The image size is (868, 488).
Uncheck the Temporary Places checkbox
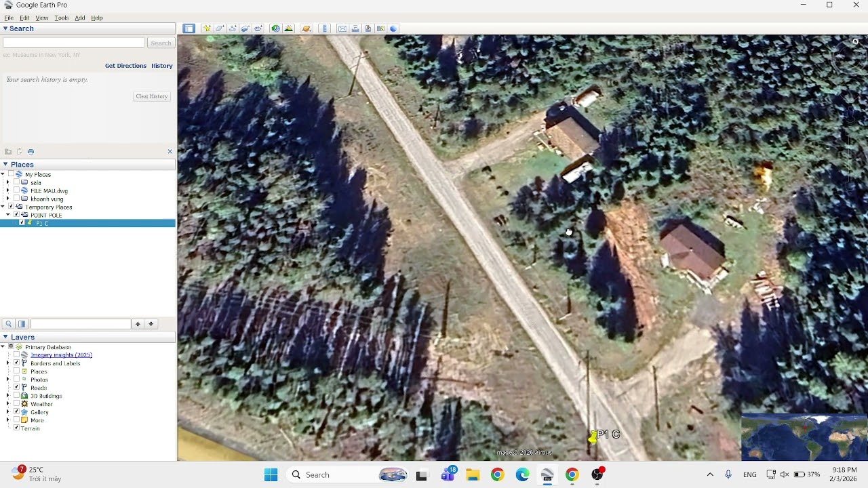tap(11, 207)
